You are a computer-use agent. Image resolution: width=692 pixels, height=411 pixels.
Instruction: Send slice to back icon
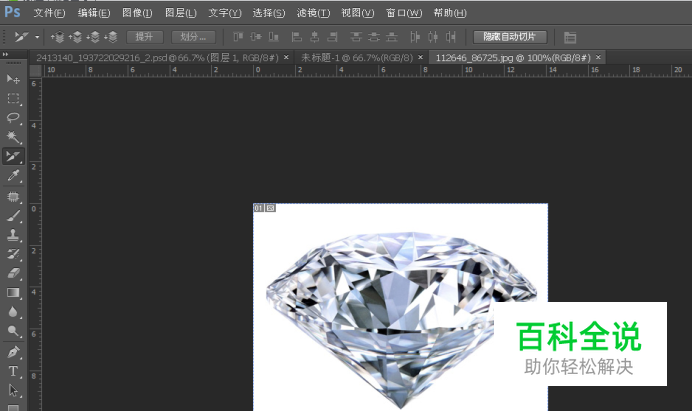tap(111, 37)
